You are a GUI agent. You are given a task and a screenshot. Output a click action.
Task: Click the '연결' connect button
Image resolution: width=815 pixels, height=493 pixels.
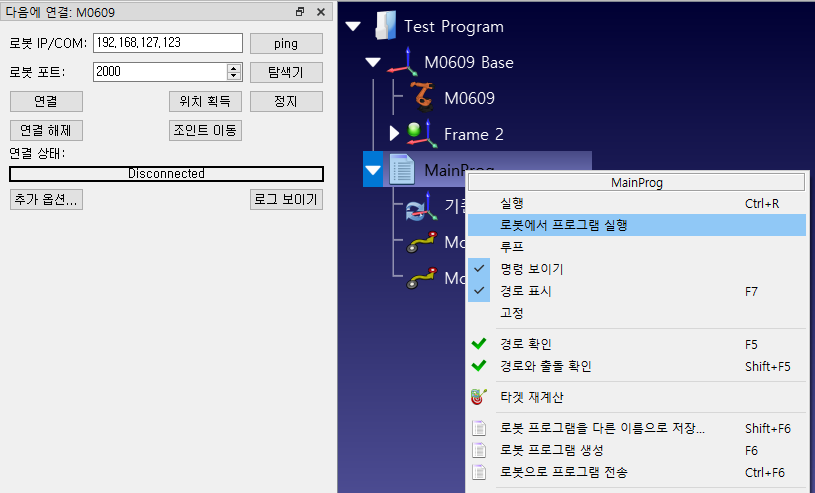46,101
